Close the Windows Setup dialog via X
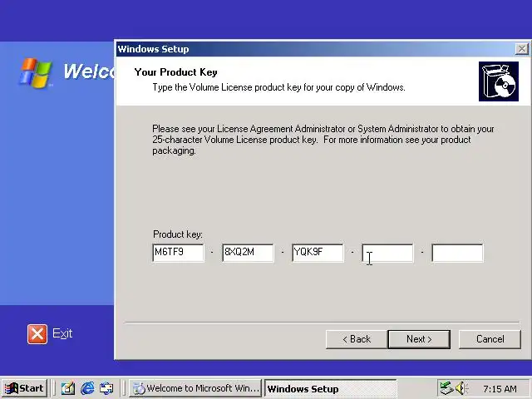 (522, 49)
